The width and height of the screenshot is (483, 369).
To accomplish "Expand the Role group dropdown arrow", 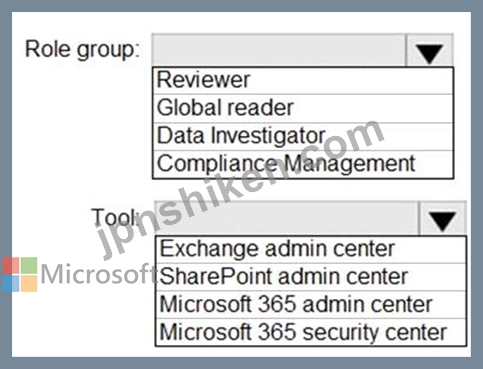I will pos(429,50).
